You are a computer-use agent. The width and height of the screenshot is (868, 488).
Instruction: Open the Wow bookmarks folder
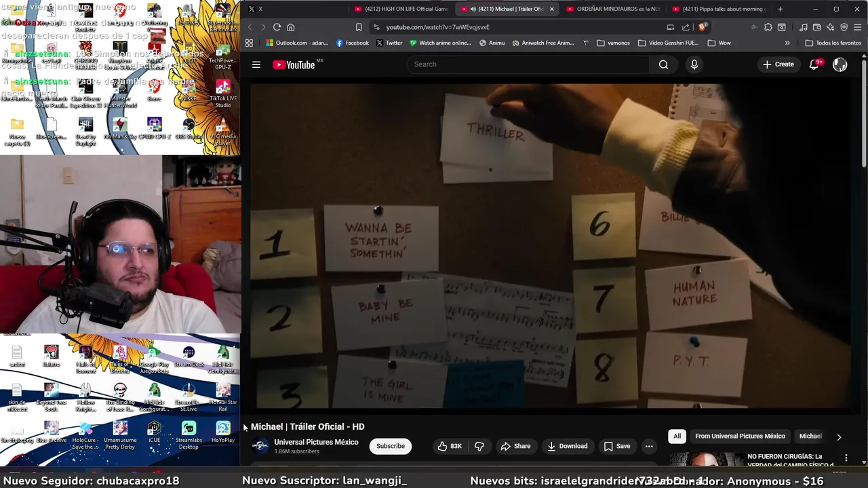point(719,43)
